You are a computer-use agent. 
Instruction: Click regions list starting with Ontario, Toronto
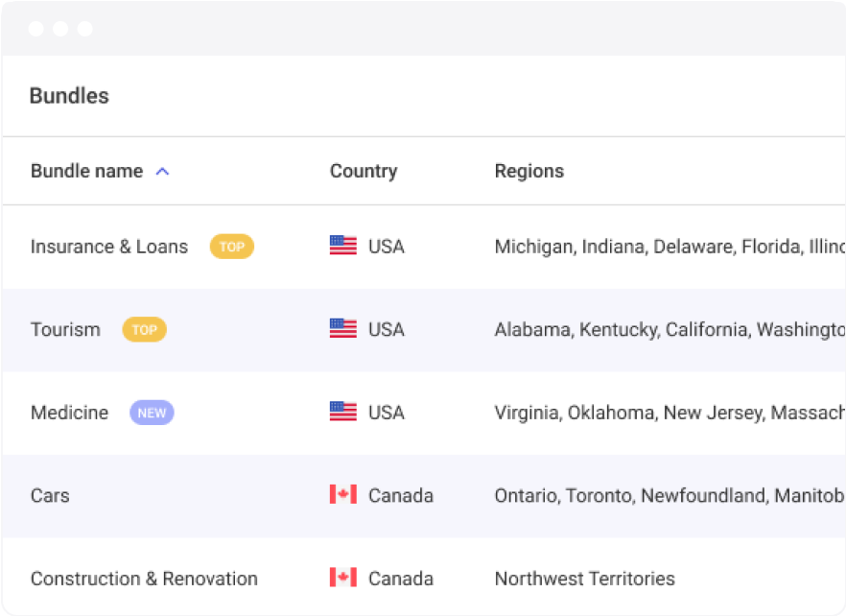pos(669,496)
